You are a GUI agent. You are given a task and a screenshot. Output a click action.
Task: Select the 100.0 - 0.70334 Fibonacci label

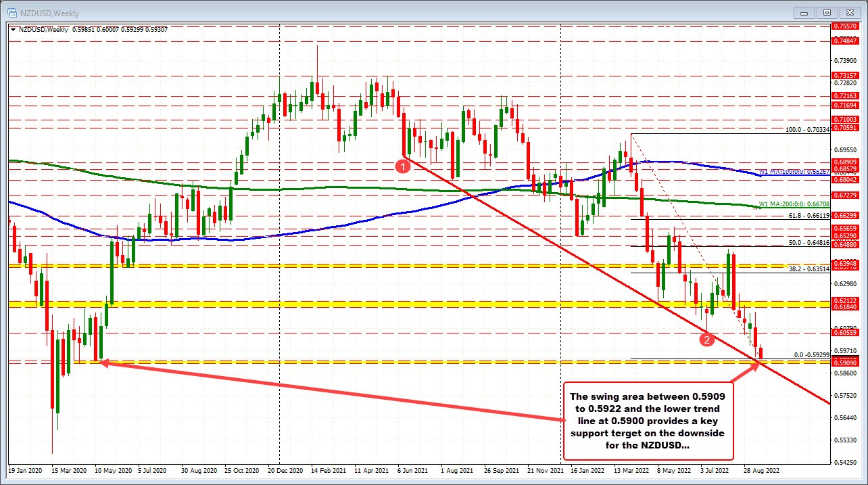tap(806, 129)
